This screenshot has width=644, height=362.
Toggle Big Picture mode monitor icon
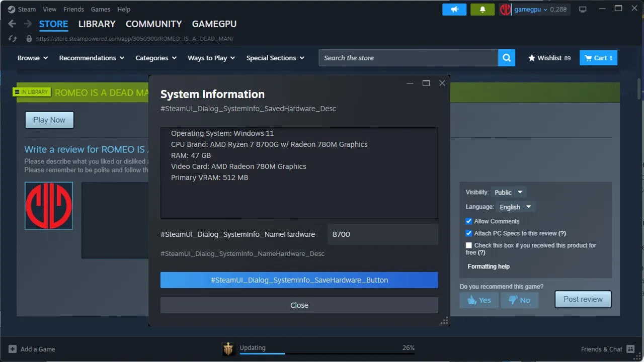tap(583, 10)
